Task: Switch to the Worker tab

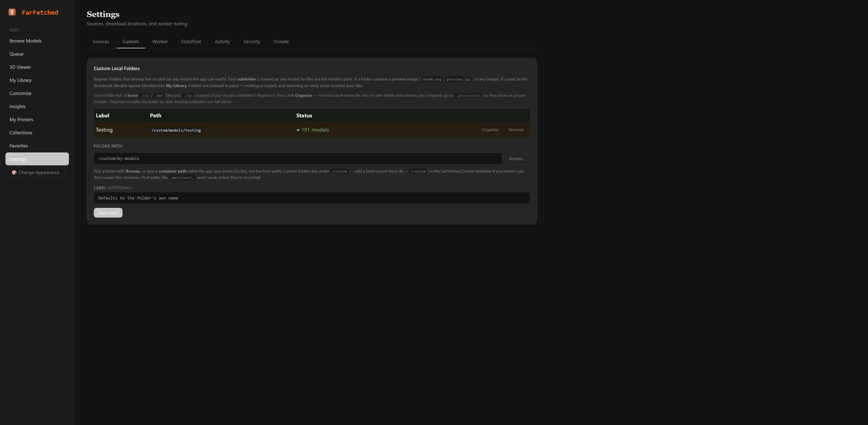Action: pos(160,41)
